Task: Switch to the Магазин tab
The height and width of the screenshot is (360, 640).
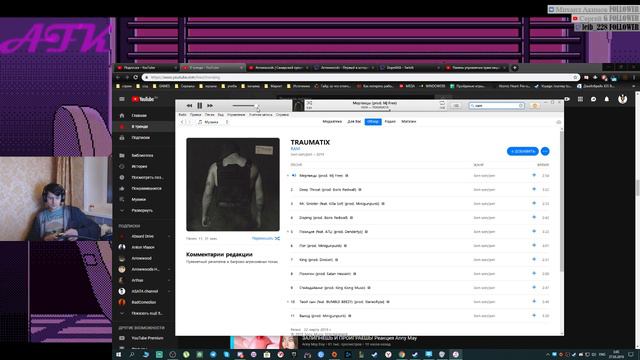Action: click(x=409, y=122)
